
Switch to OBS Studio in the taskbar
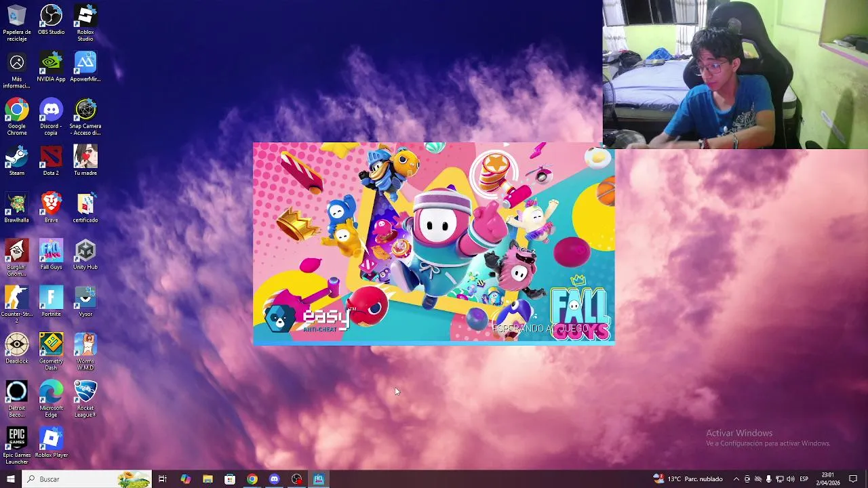click(x=296, y=479)
